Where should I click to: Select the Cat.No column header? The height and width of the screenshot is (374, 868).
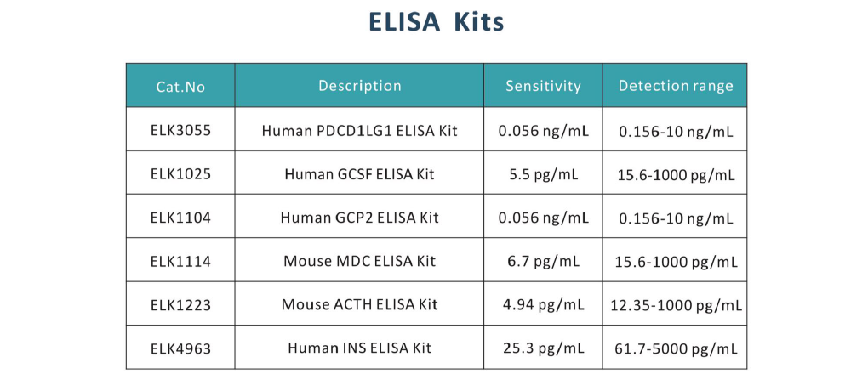(180, 87)
